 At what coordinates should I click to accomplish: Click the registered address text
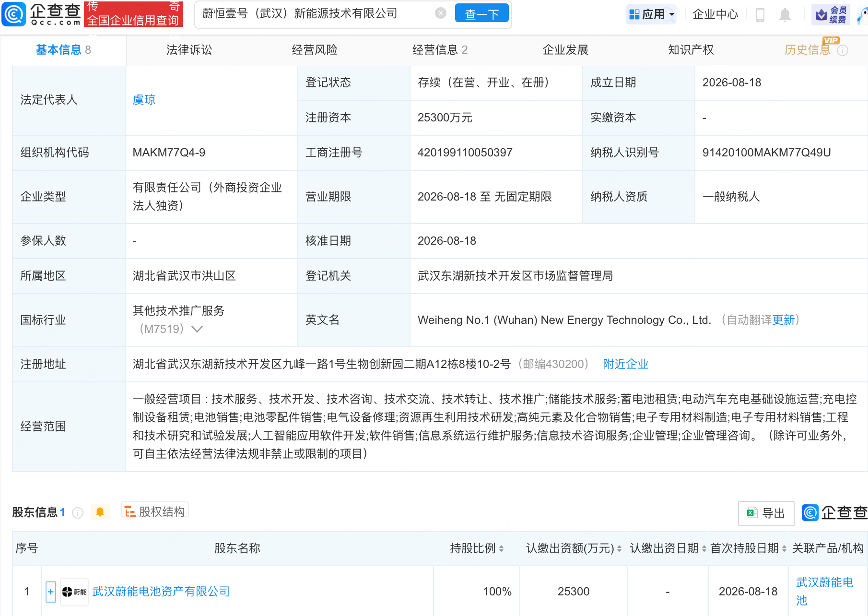(322, 364)
